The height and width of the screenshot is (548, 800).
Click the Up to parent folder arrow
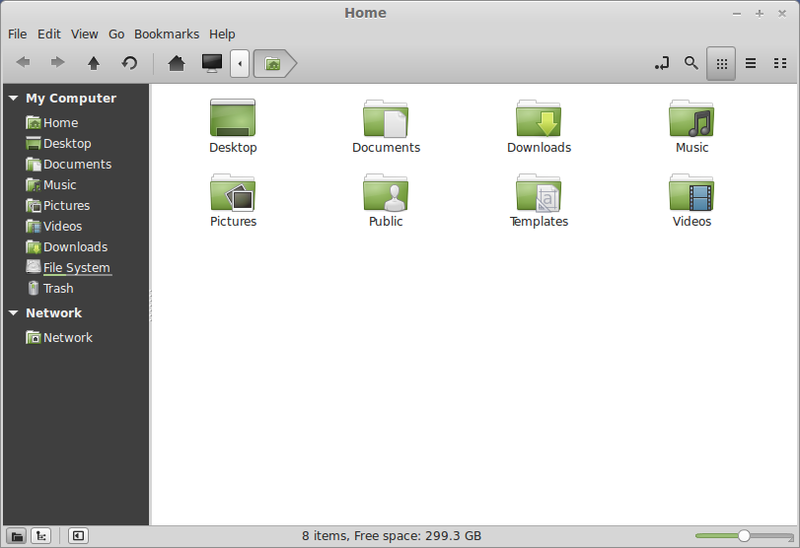(94, 63)
